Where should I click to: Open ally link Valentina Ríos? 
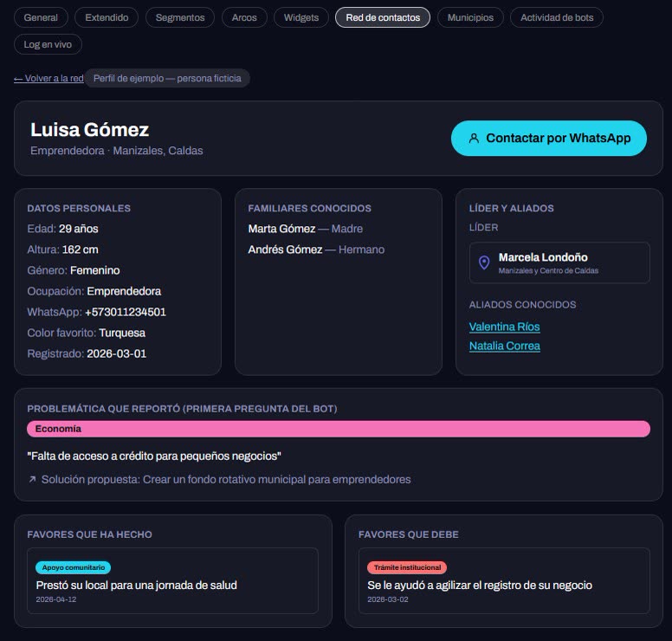point(504,327)
